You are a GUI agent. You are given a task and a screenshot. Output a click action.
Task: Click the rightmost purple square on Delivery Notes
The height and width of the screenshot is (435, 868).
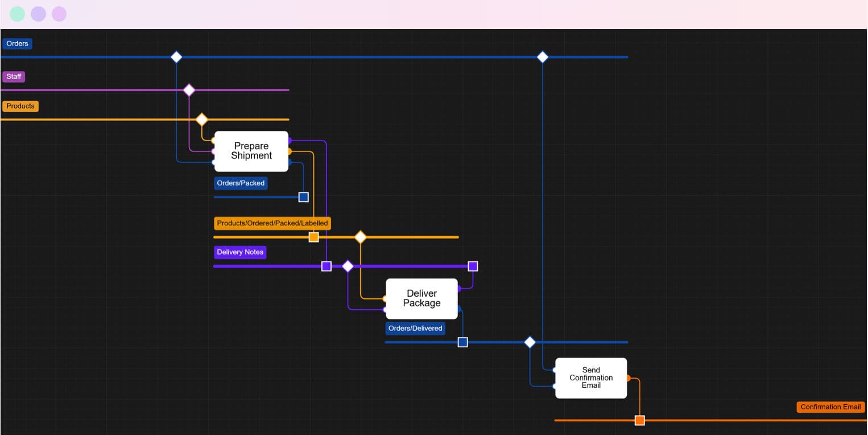[x=473, y=266]
